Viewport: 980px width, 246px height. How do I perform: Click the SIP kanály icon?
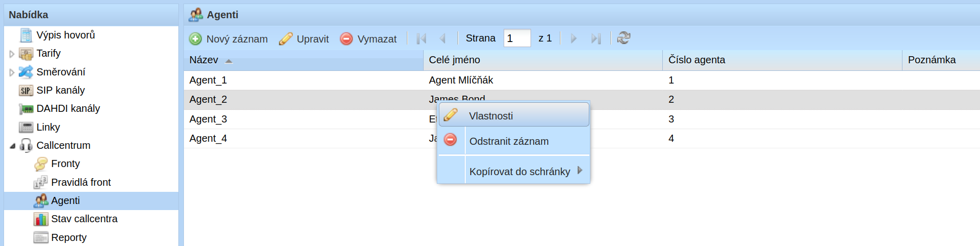(26, 91)
